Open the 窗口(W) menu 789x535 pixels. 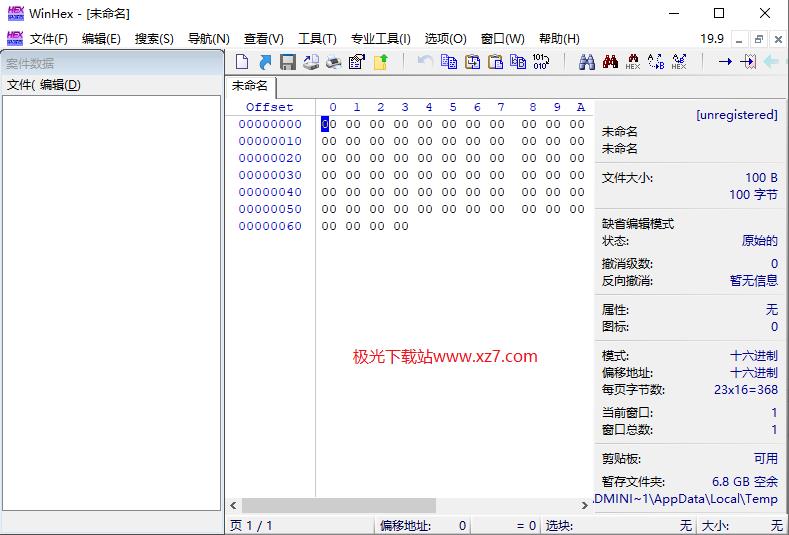(x=503, y=39)
